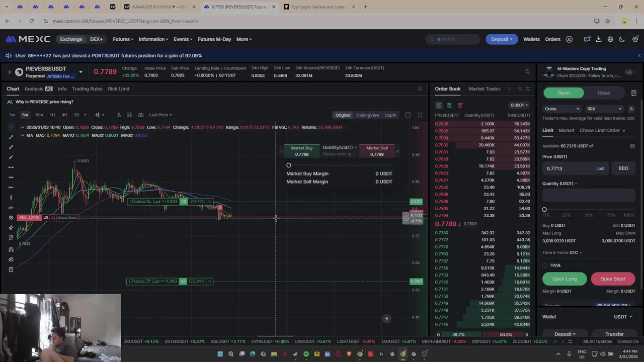
Task: Click the trash icon to delete drawings
Action: pyautogui.click(x=11, y=269)
